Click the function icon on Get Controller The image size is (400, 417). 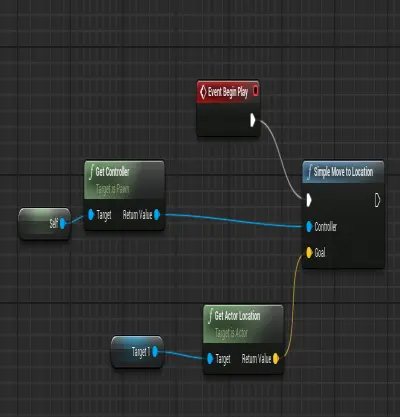(91, 173)
